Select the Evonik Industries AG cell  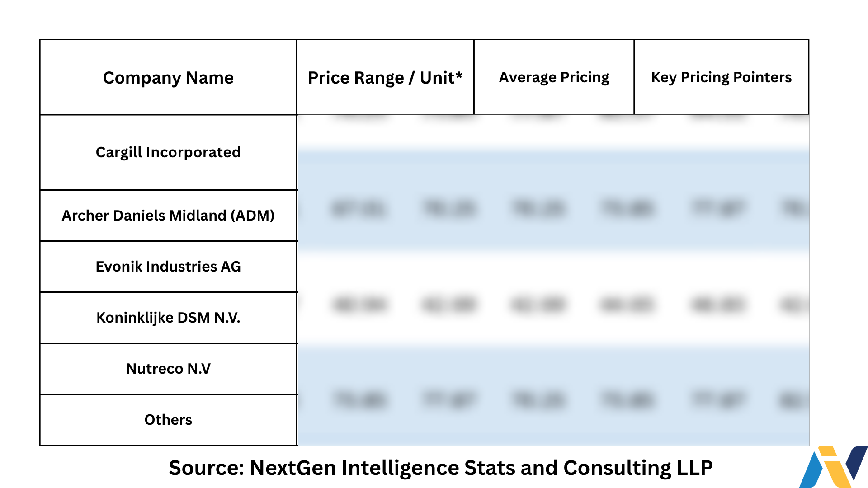click(x=168, y=267)
